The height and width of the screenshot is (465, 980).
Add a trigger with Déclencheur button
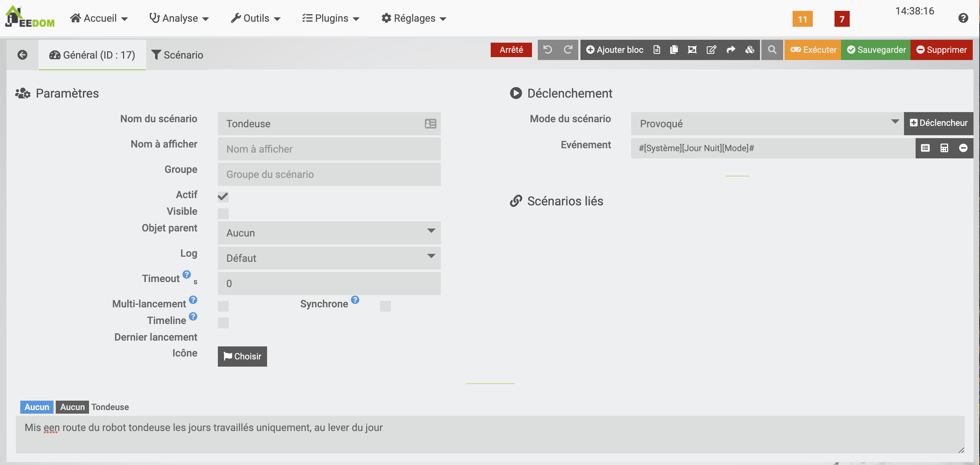click(938, 123)
